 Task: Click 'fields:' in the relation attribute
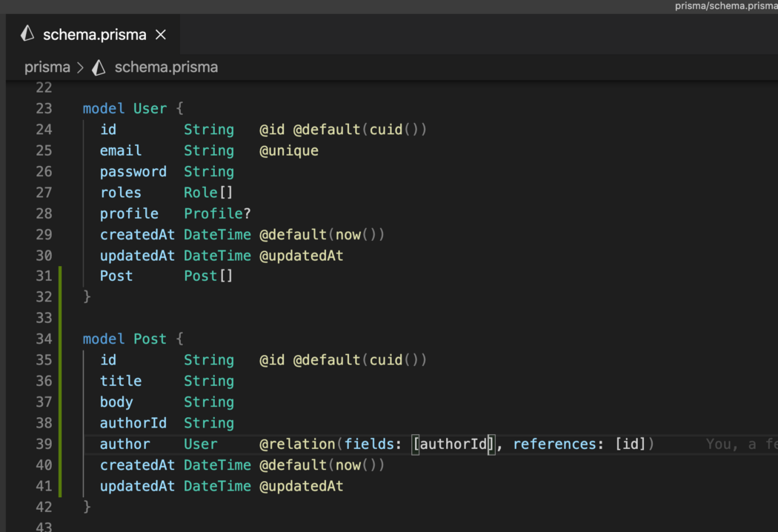[x=372, y=444]
